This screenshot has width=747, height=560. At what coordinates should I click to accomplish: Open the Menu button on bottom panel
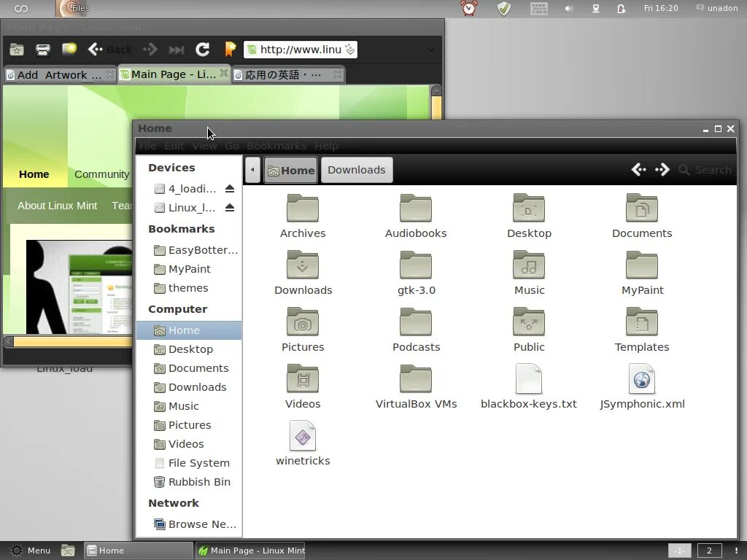click(31, 551)
